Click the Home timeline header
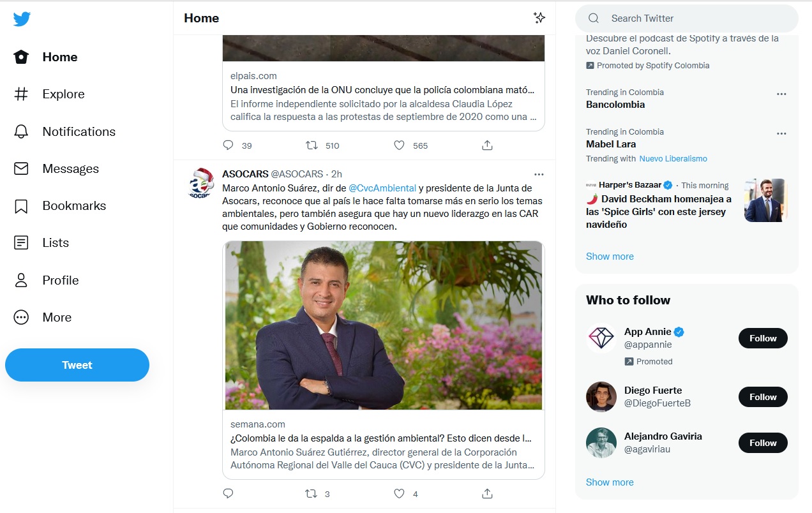The height and width of the screenshot is (513, 812). (x=202, y=18)
